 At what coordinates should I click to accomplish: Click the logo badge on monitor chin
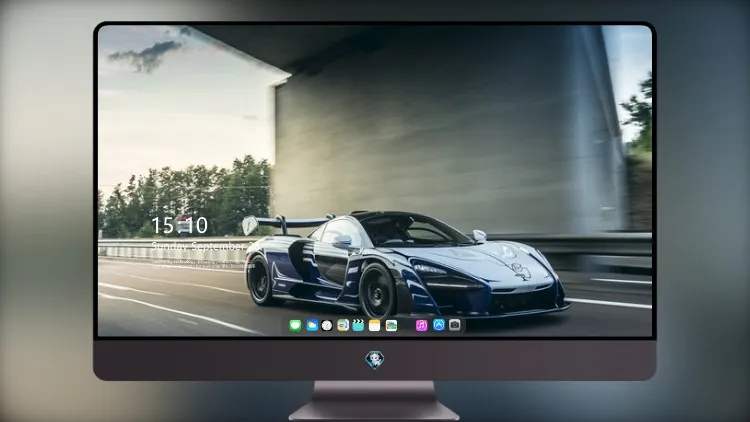375,360
